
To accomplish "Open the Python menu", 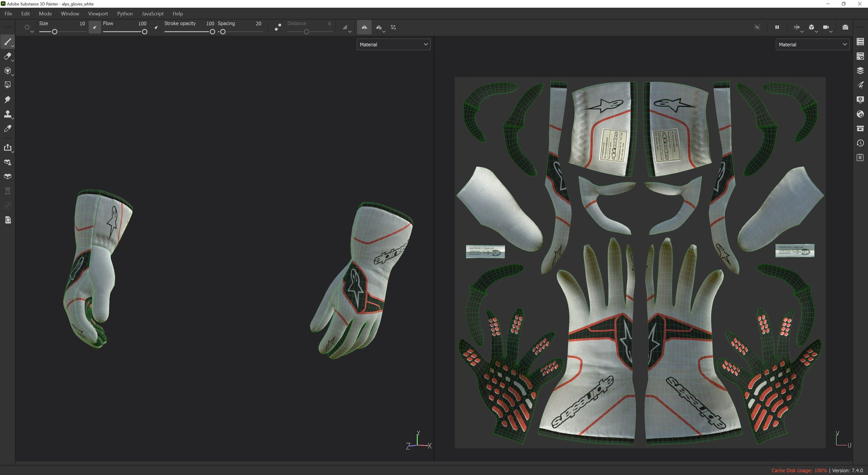I will click(x=125, y=14).
